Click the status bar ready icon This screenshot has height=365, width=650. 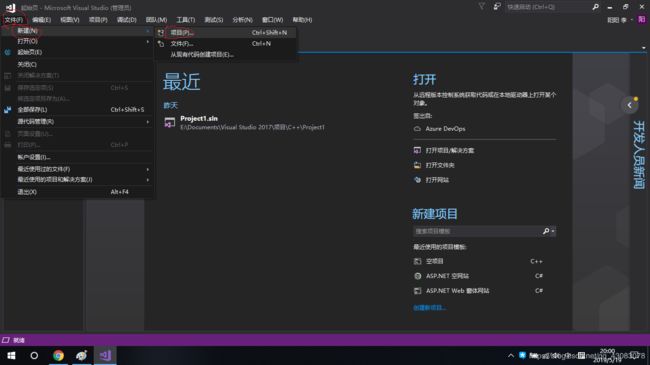click(x=6, y=340)
